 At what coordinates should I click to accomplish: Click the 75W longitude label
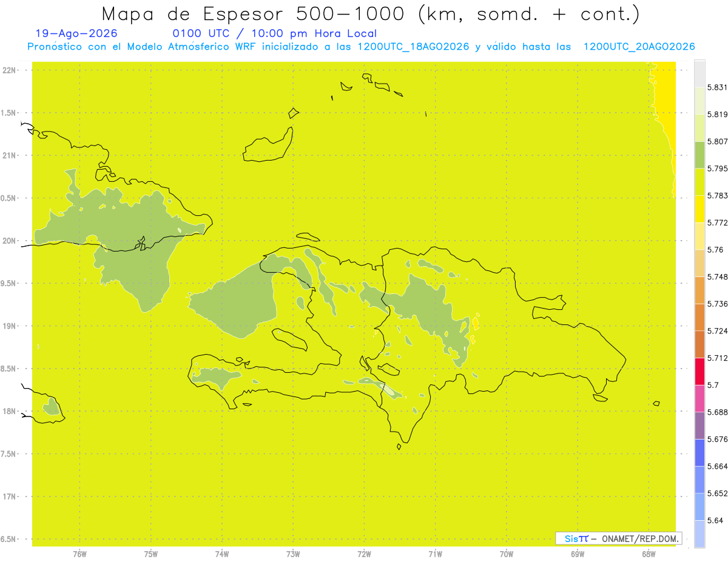click(150, 554)
